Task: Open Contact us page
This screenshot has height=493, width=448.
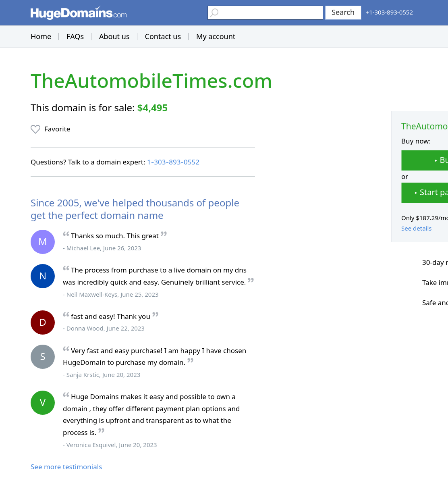Action: point(163,37)
